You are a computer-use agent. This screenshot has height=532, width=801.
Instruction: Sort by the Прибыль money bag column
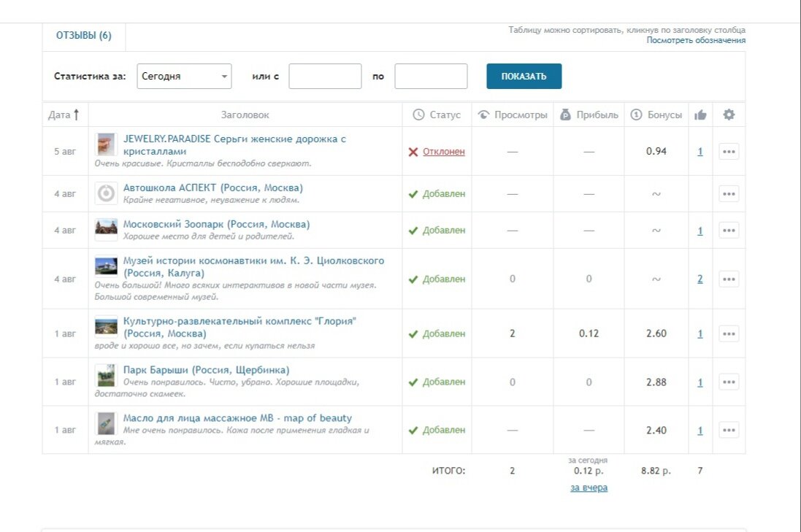click(x=565, y=115)
